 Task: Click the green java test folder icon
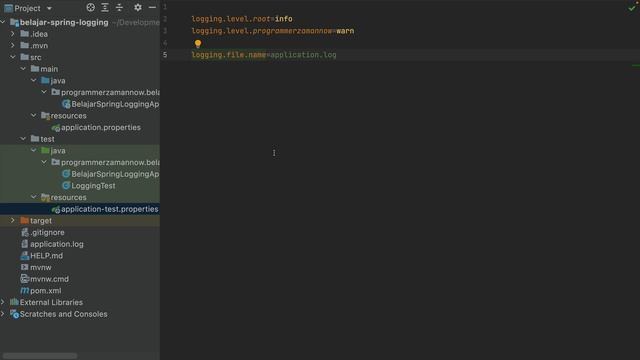pyautogui.click(x=45, y=150)
